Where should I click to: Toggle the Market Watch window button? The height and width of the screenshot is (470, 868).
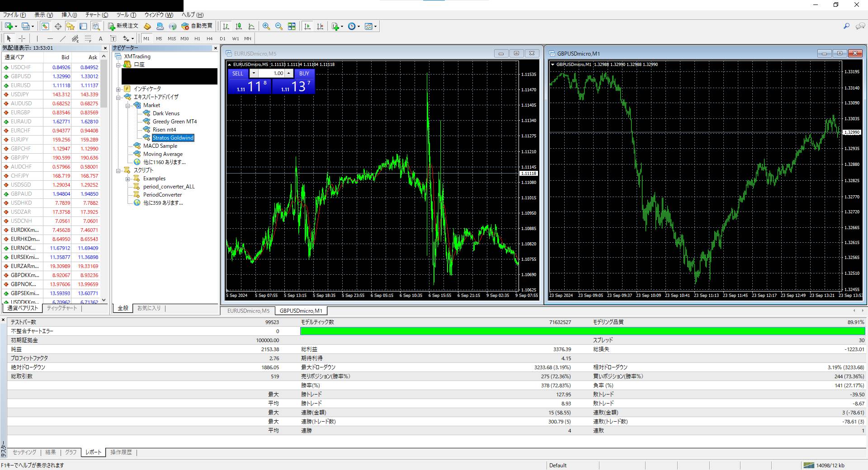45,26
